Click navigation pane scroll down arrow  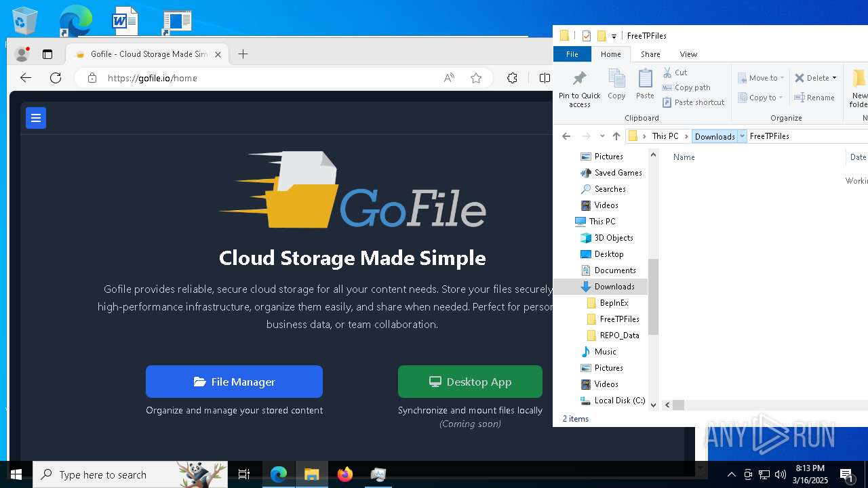click(654, 405)
